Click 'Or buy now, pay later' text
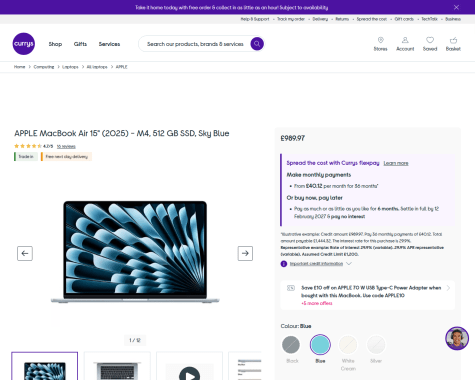Viewport: 475px width, 380px height. (x=314, y=198)
